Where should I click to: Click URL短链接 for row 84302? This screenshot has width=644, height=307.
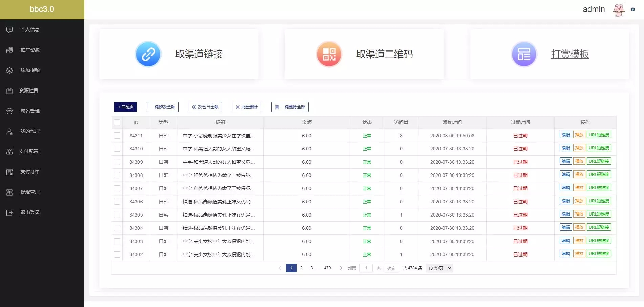599,254
